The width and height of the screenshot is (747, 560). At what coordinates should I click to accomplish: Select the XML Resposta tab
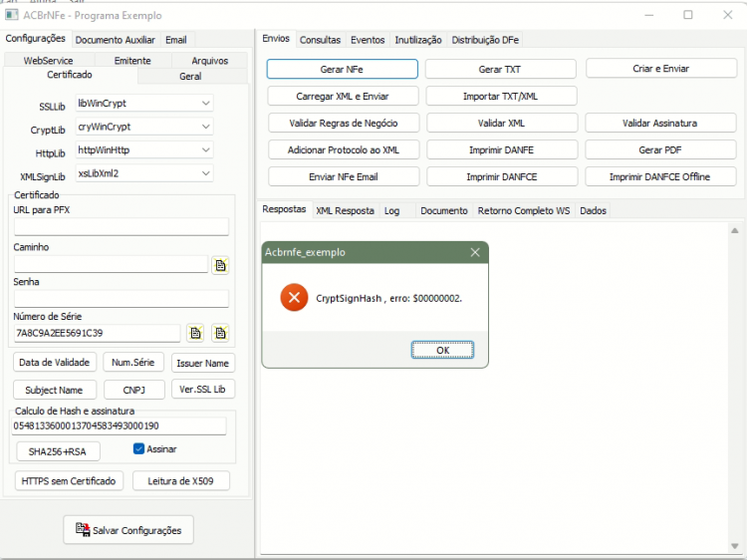pyautogui.click(x=345, y=210)
